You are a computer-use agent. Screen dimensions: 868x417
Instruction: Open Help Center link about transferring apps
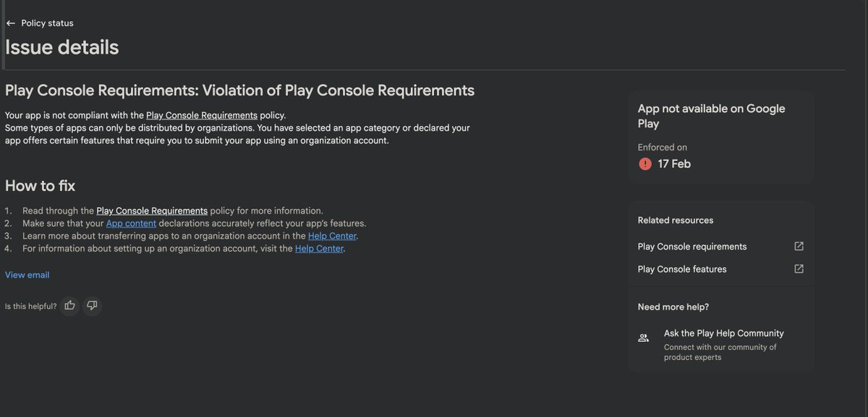[333, 236]
